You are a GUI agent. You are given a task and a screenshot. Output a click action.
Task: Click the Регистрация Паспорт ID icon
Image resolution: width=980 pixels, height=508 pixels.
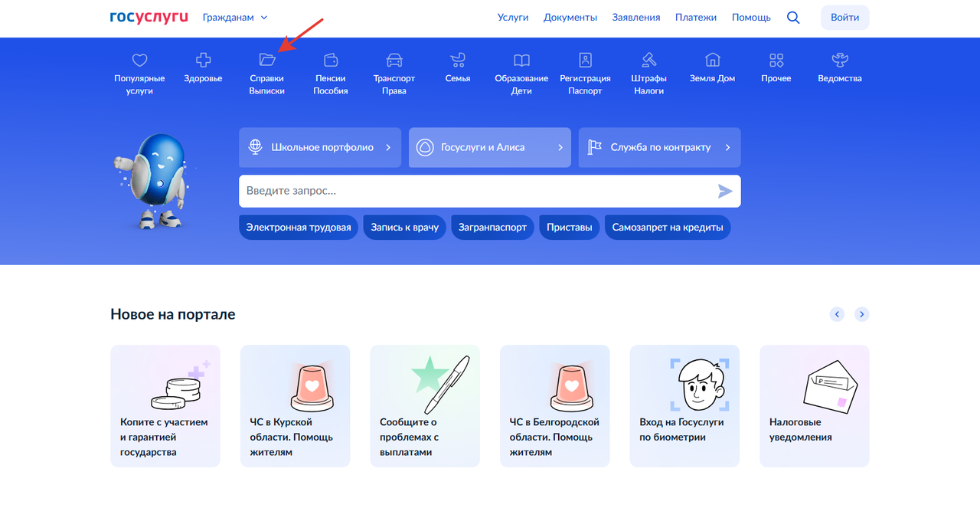coord(586,60)
